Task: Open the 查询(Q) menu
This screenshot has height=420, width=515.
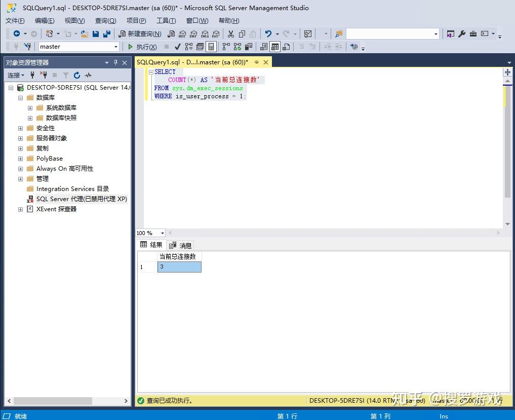Action: (105, 21)
